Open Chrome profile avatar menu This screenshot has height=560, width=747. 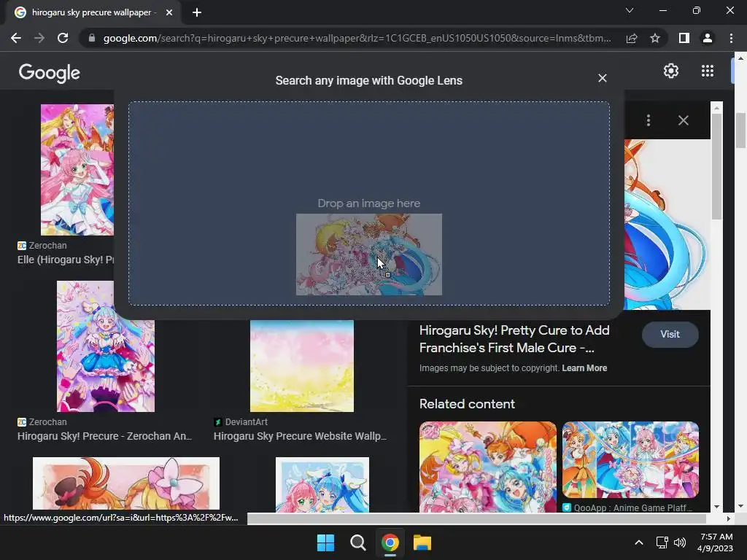pos(708,38)
